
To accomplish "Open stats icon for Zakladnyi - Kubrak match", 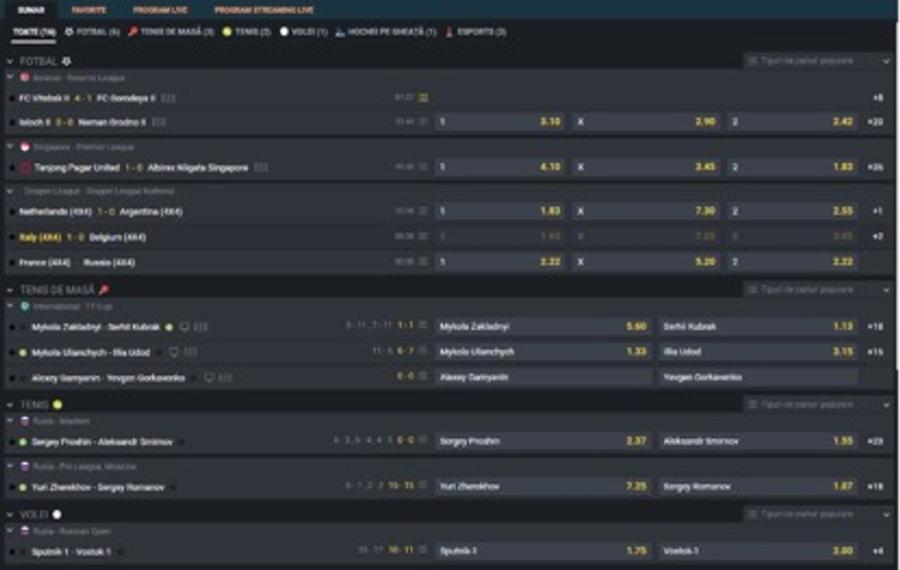I will click(x=200, y=327).
